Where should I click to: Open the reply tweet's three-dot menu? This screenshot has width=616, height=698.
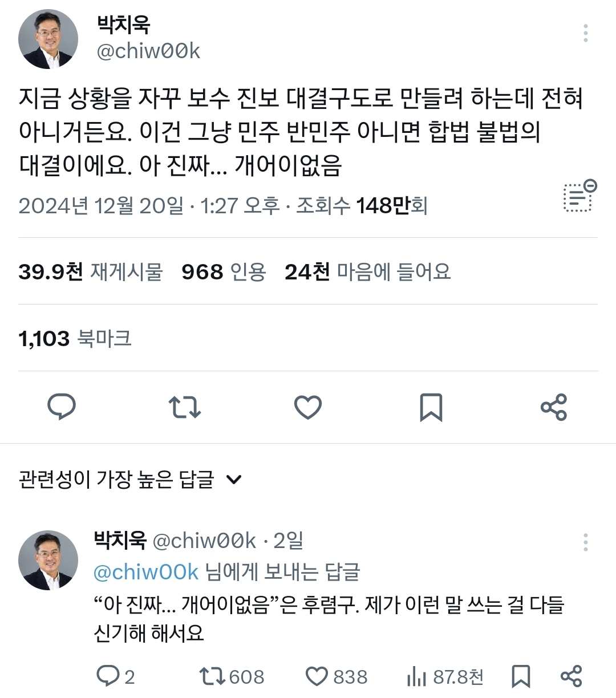coord(585,542)
